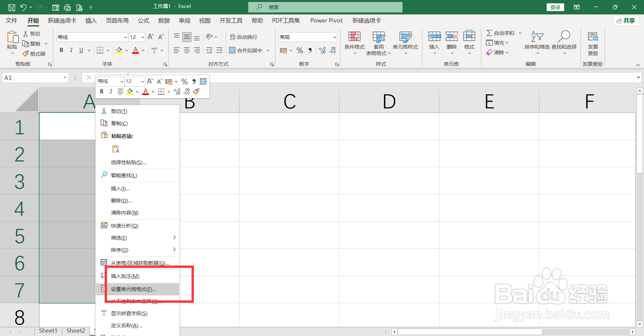Open Sort and Filter (排序和筛选)
This screenshot has width=644, height=336.
[537, 43]
